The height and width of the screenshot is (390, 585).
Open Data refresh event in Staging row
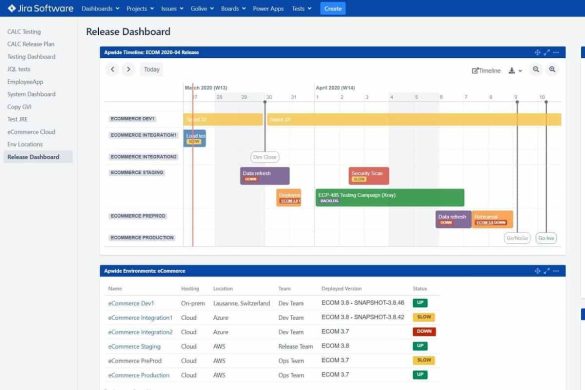[x=265, y=176]
